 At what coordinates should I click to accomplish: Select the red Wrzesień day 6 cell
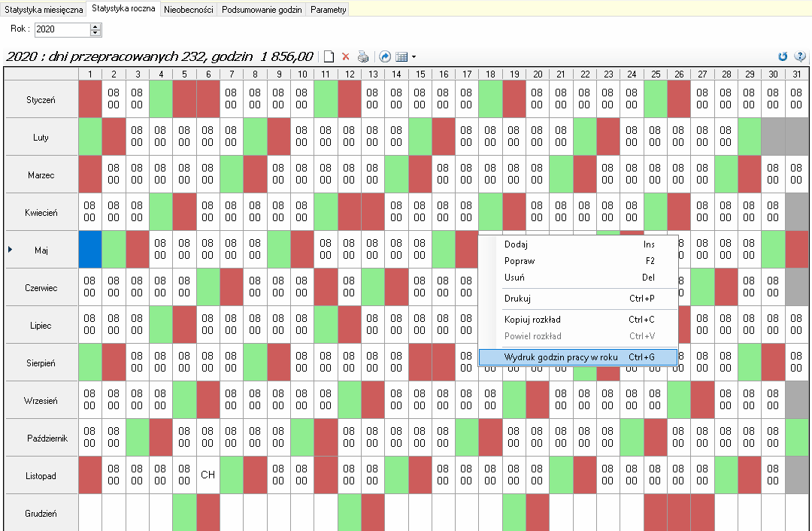pyautogui.click(x=208, y=400)
